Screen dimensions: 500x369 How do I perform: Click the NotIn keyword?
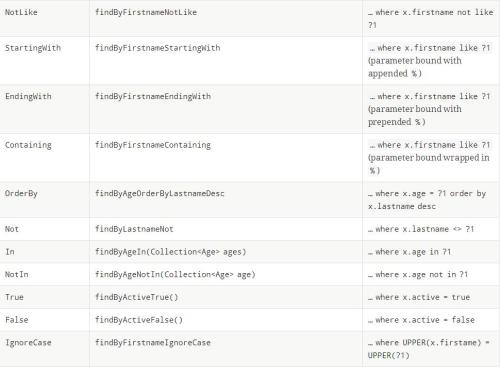(x=16, y=274)
